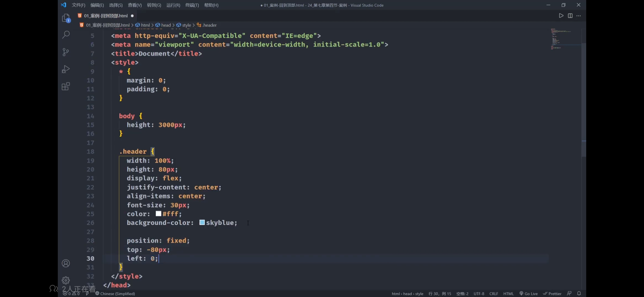Click the Run code play icon
This screenshot has width=644, height=297.
(561, 16)
